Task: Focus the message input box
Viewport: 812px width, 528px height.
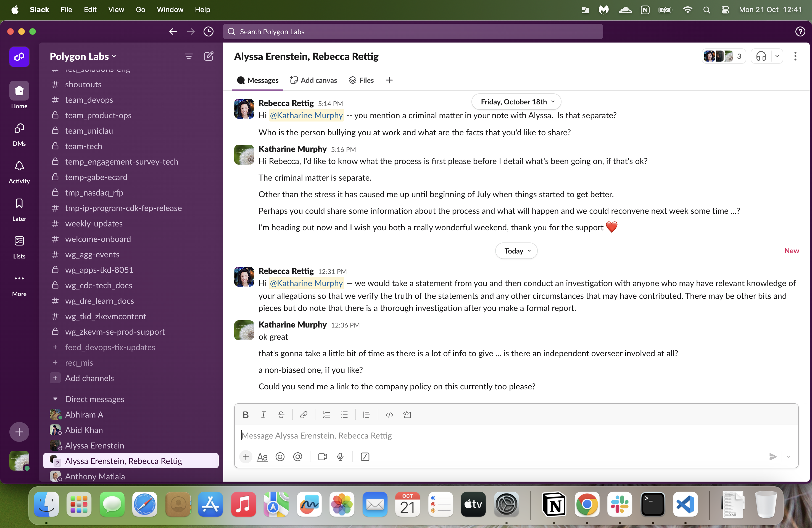Action: pos(516,435)
